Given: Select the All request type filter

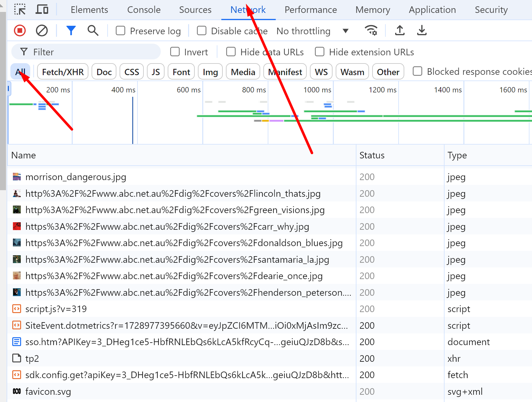Looking at the screenshot, I should pyautogui.click(x=20, y=72).
